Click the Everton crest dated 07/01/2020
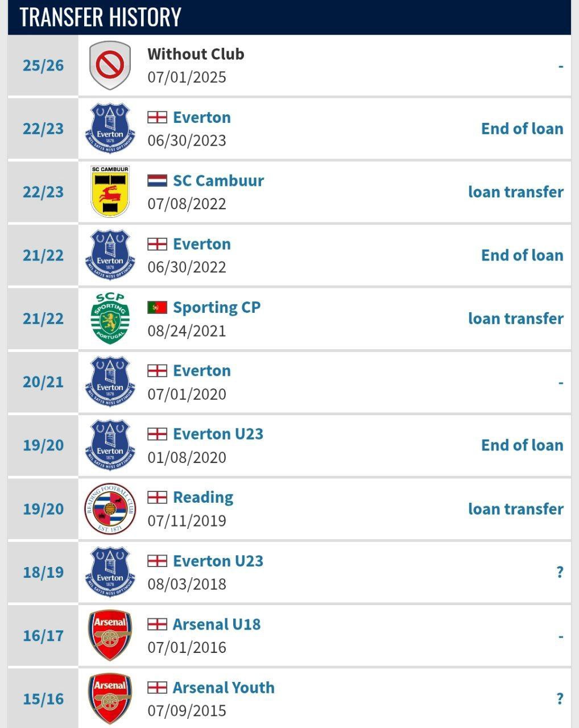The height and width of the screenshot is (728, 579). tap(110, 382)
